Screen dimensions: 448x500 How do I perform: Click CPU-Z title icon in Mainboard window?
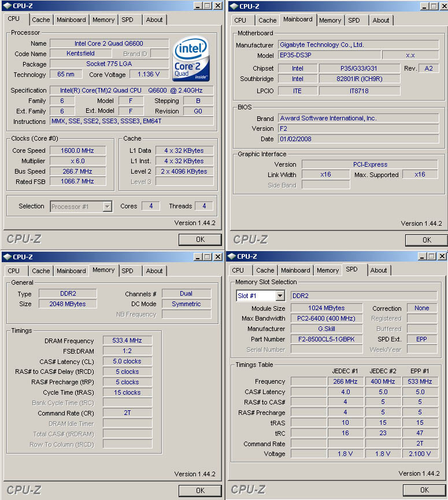click(234, 6)
